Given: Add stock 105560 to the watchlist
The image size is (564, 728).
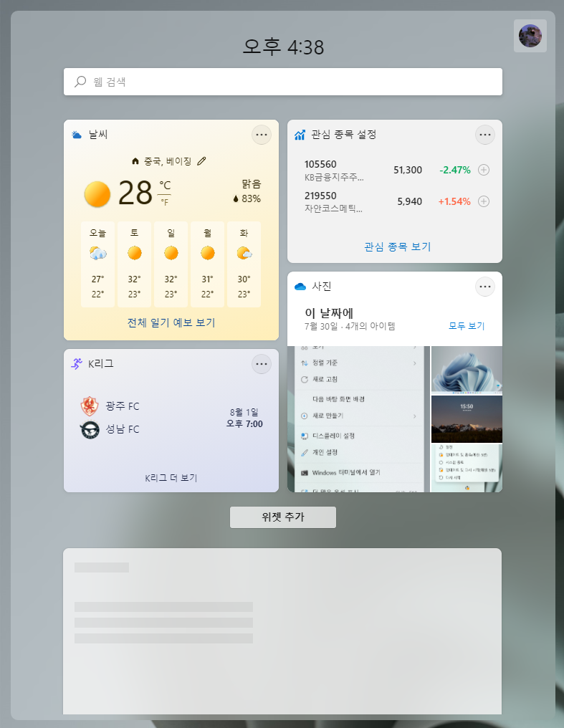Looking at the screenshot, I should pyautogui.click(x=484, y=170).
